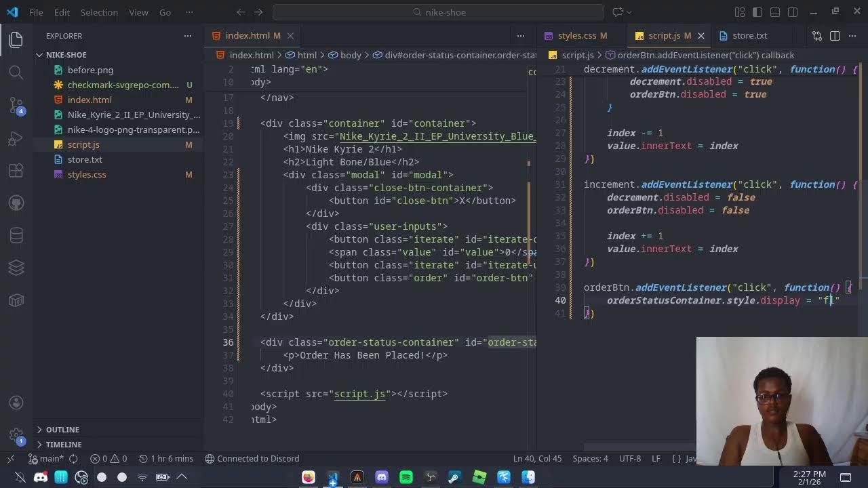The width and height of the screenshot is (868, 488).
Task: Click the nike-shoe command center search box
Action: (438, 12)
